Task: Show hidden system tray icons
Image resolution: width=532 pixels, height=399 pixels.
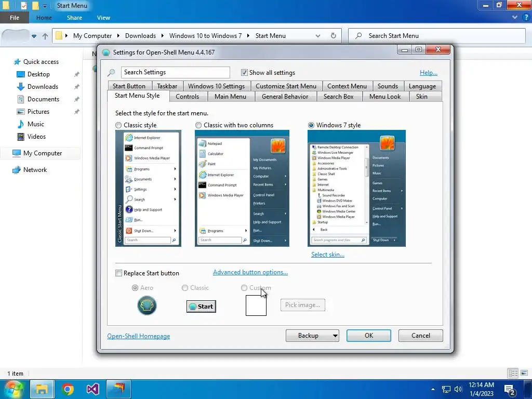Action: (433, 389)
